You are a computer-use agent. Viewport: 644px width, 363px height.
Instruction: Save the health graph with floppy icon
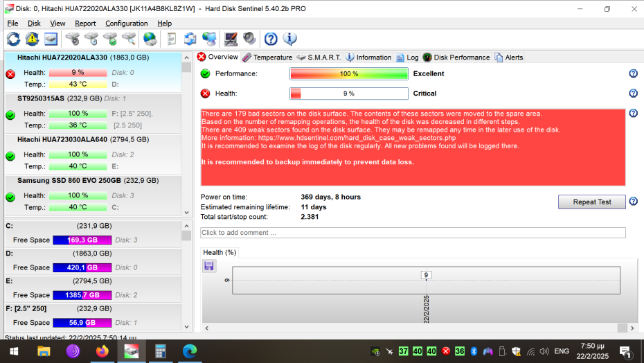coord(208,265)
